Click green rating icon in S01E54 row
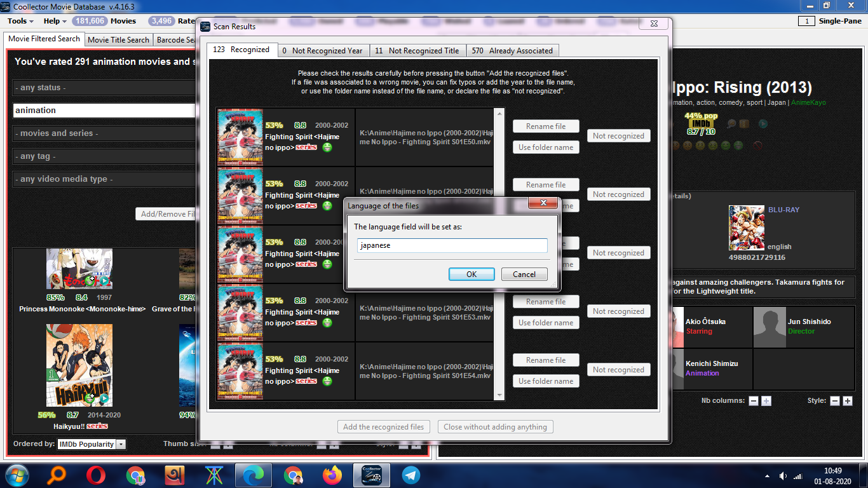 point(327,381)
